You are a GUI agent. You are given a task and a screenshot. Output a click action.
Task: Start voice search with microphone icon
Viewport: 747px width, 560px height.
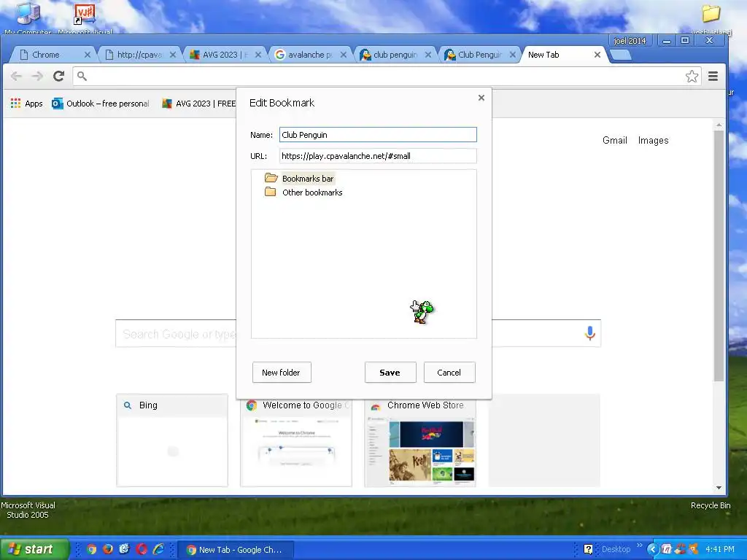[x=589, y=333]
